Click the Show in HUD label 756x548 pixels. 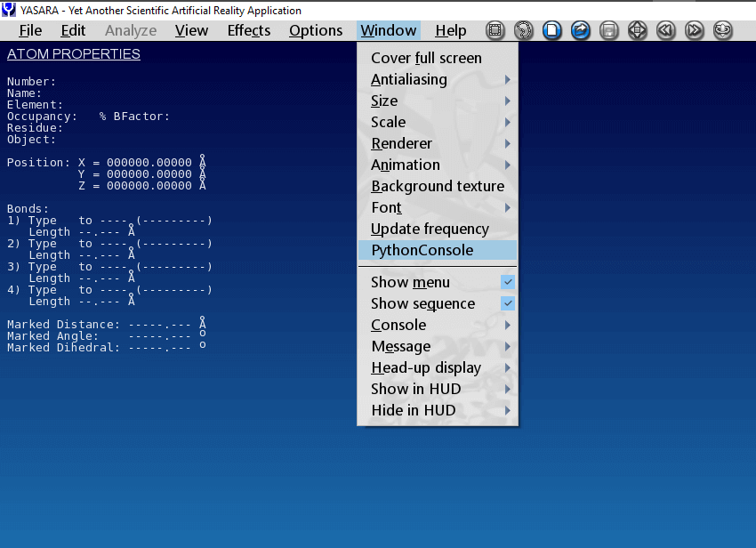416,389
